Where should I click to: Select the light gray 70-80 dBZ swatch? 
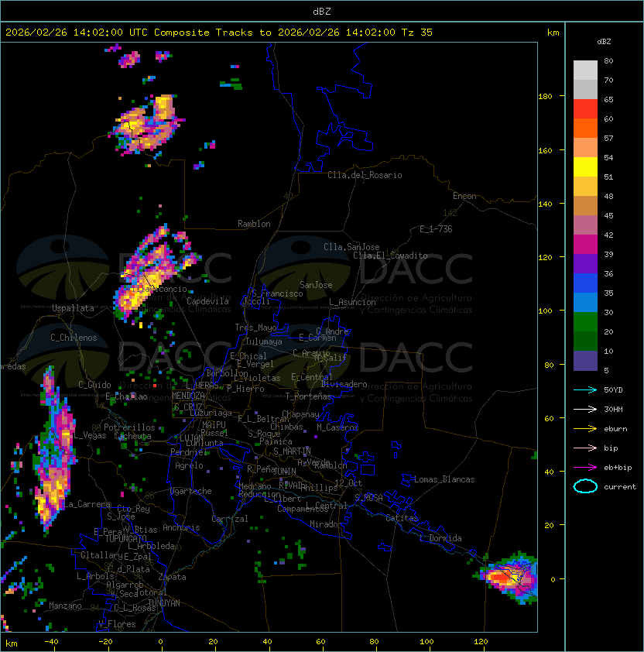pyautogui.click(x=585, y=70)
